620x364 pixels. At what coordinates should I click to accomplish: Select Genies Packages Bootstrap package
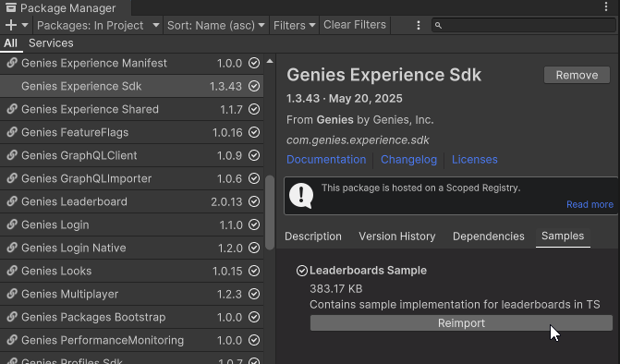132,317
